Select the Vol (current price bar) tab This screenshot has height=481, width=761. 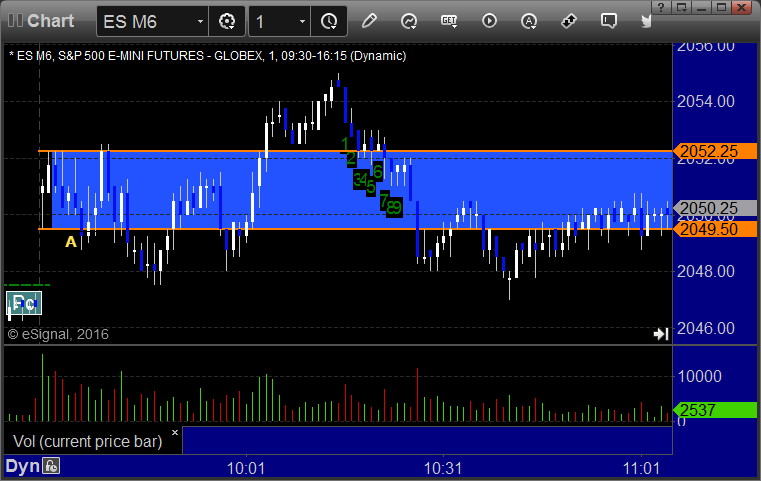coord(92,441)
